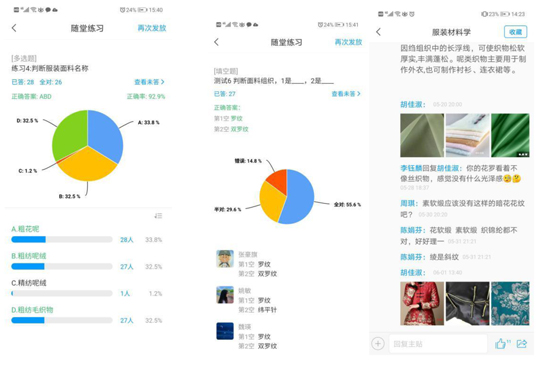Viewport: 550px width, 367px height.
Task: Open 张章旗's avatar in answer list
Action: (x=225, y=259)
